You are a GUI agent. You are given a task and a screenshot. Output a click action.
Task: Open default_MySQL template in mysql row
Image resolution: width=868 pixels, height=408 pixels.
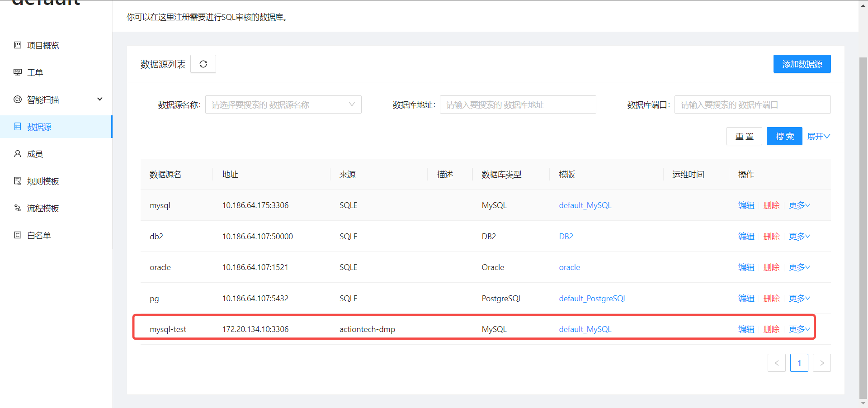pyautogui.click(x=585, y=205)
